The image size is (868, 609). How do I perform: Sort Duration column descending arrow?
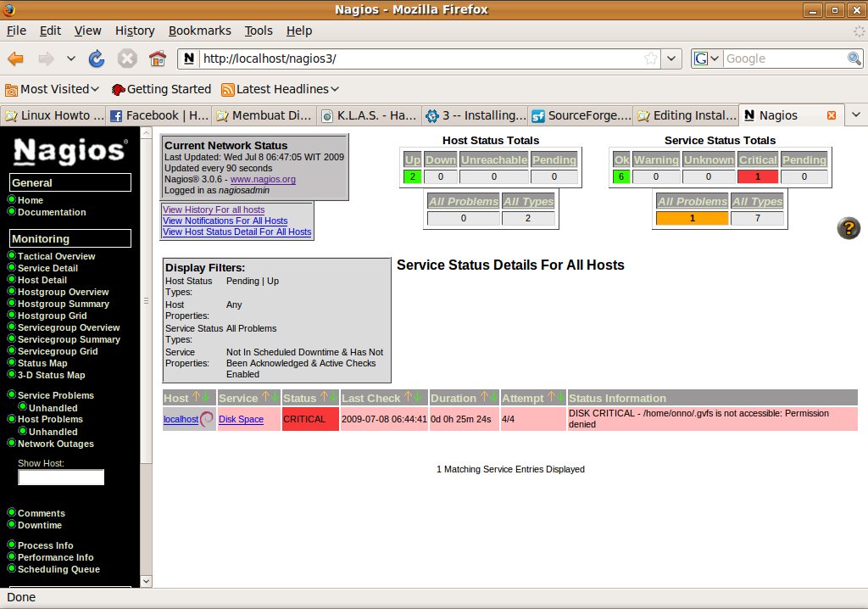click(493, 398)
